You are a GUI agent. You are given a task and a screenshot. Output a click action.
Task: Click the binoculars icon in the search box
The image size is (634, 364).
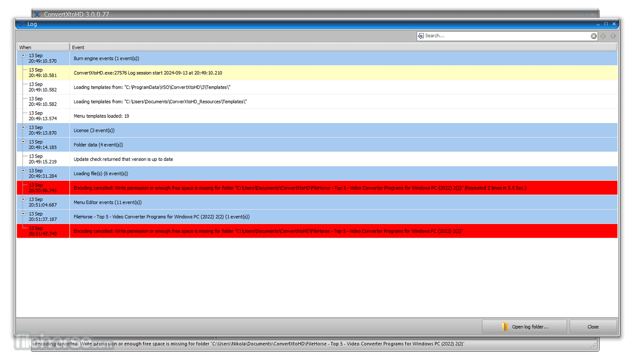click(x=421, y=36)
